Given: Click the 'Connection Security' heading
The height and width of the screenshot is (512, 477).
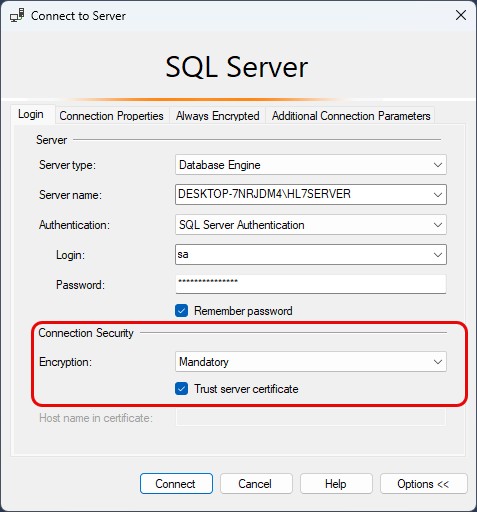Looking at the screenshot, I should [86, 333].
